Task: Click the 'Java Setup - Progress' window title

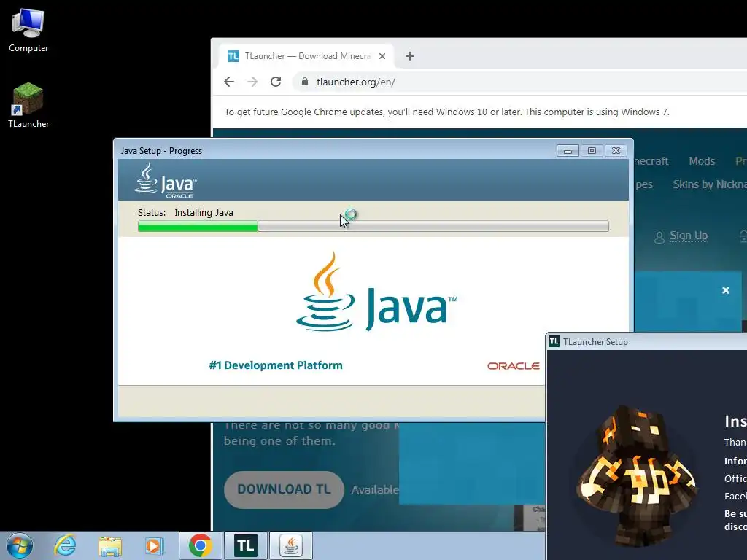Action: point(161,151)
